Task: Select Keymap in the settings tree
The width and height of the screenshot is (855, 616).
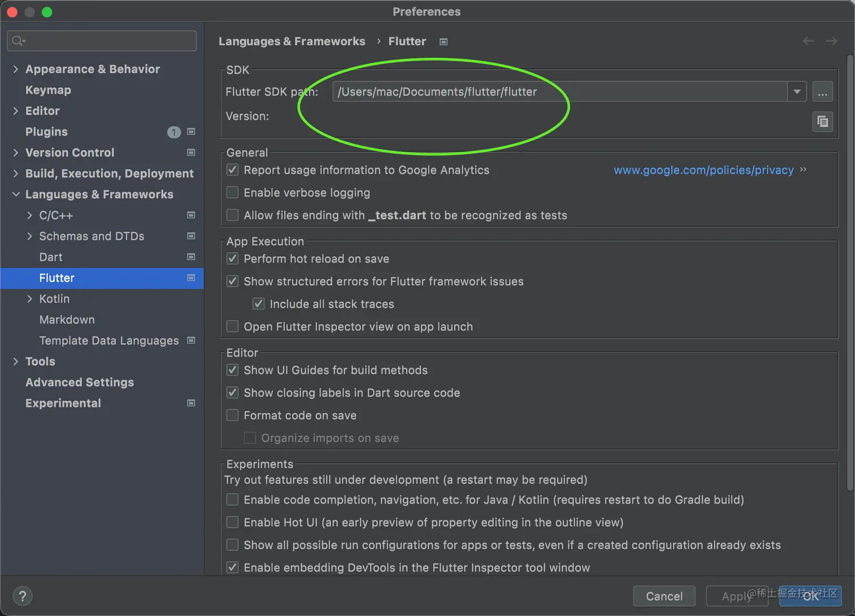Action: pos(48,90)
